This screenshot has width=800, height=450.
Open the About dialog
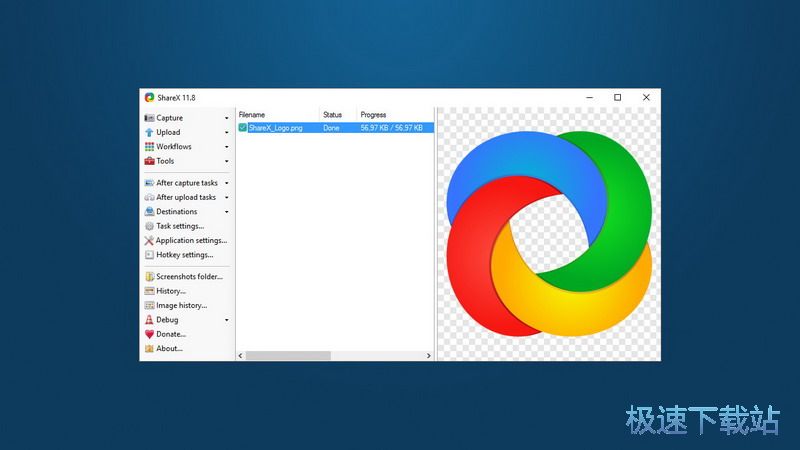click(169, 349)
